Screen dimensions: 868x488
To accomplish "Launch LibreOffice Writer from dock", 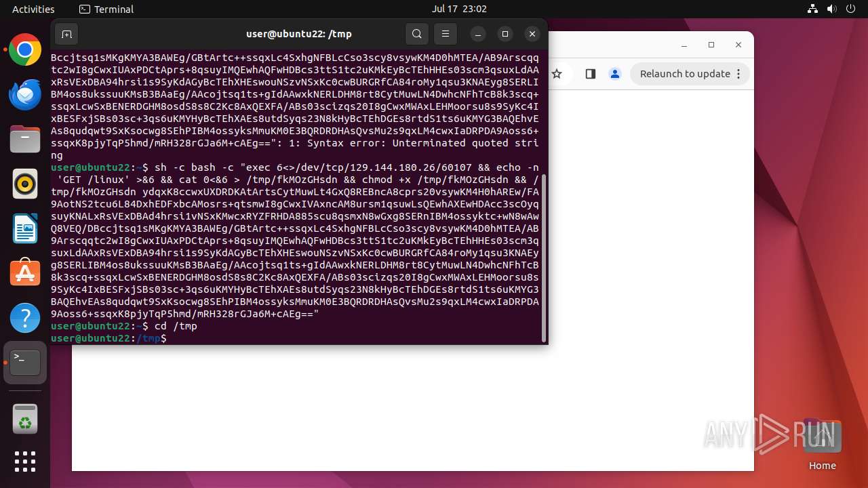I will [25, 228].
